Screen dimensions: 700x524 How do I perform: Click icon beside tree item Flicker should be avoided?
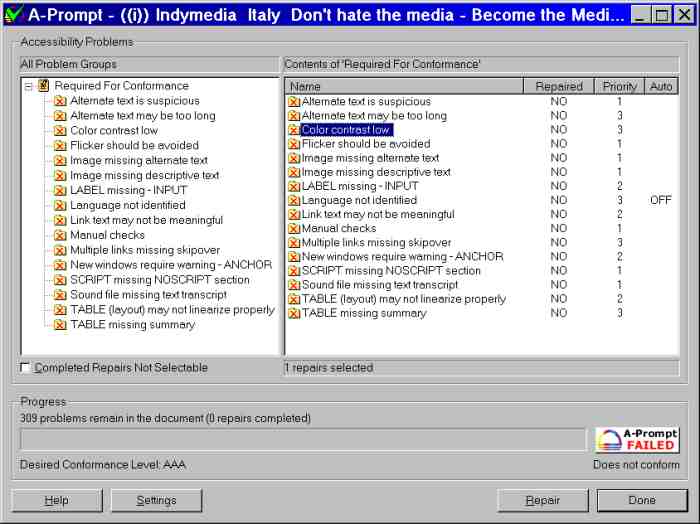(60, 146)
